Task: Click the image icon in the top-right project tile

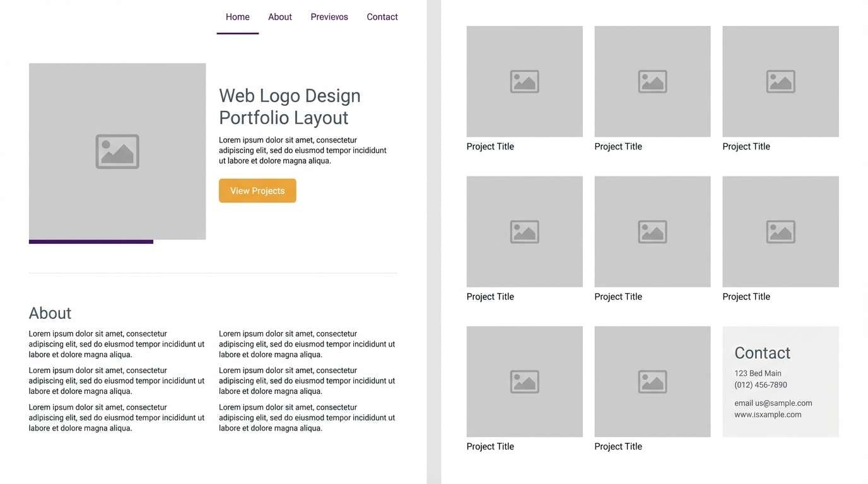Action: point(780,81)
